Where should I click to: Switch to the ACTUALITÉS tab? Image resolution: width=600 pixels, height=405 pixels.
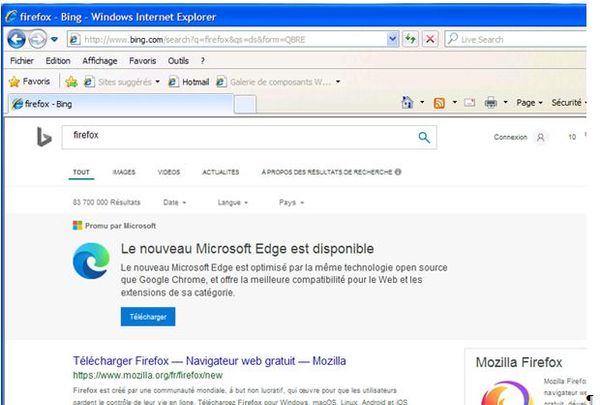pos(221,172)
